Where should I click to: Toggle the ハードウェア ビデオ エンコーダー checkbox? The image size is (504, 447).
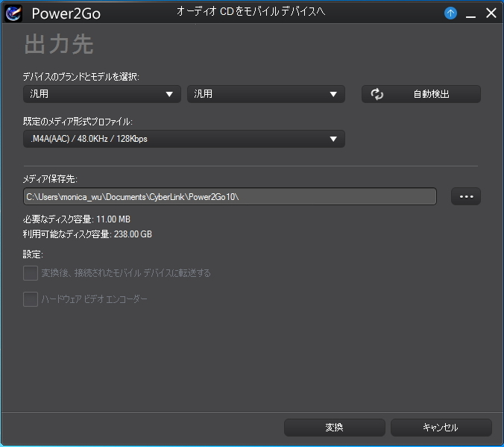point(31,299)
